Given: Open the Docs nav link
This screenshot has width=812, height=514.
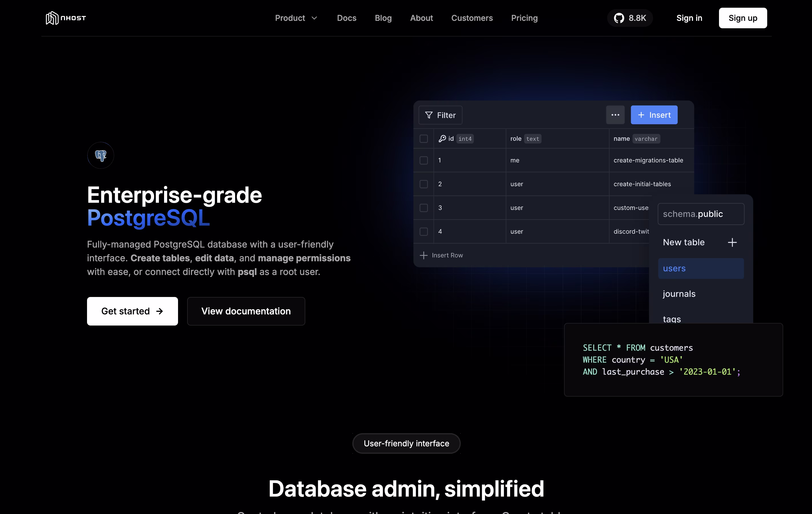Looking at the screenshot, I should [346, 18].
